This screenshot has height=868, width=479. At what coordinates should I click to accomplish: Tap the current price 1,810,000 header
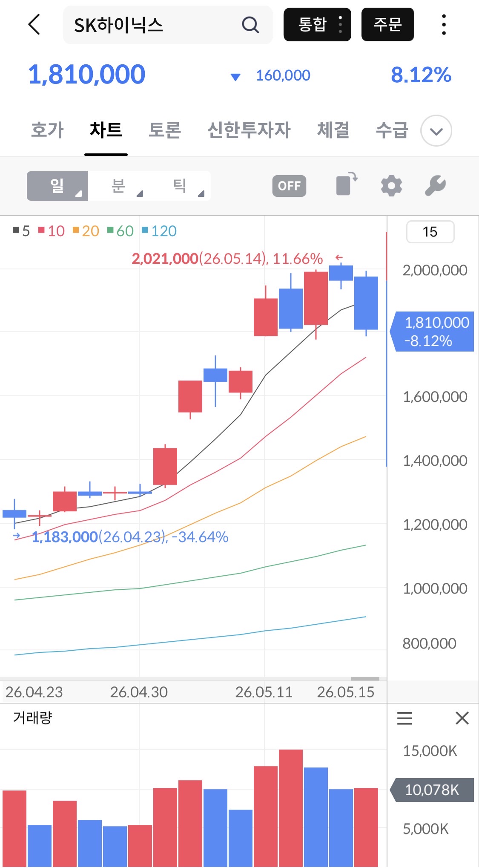87,75
